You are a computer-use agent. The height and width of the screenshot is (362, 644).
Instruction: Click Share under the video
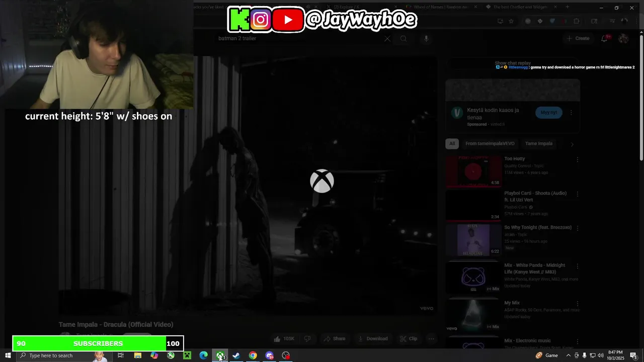pyautogui.click(x=335, y=339)
